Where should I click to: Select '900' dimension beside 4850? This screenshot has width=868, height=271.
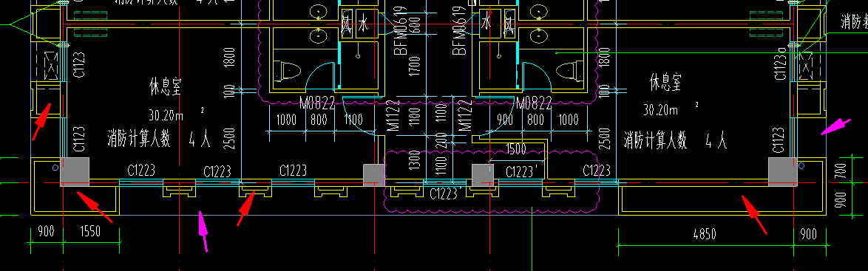point(808,234)
